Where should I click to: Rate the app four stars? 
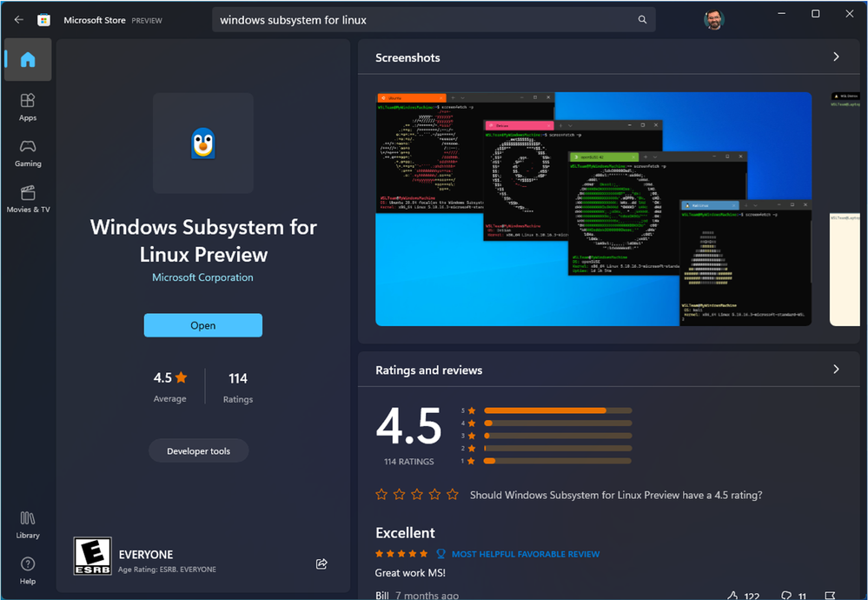[x=434, y=494]
